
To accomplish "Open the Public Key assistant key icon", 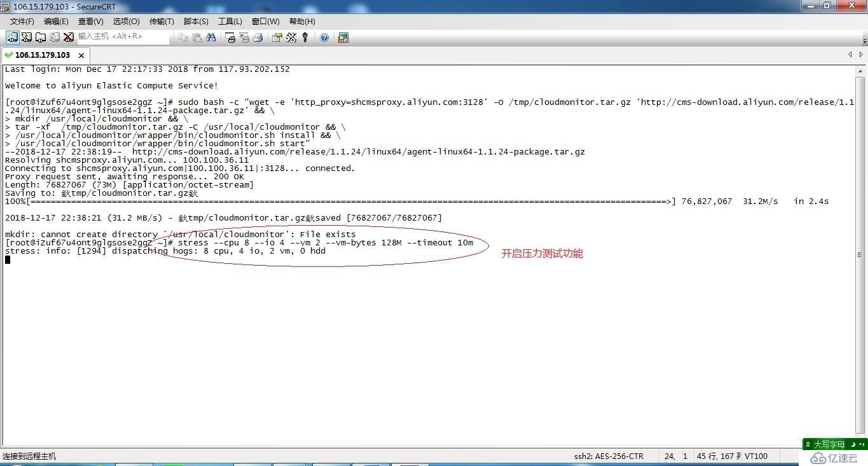I will tap(305, 38).
